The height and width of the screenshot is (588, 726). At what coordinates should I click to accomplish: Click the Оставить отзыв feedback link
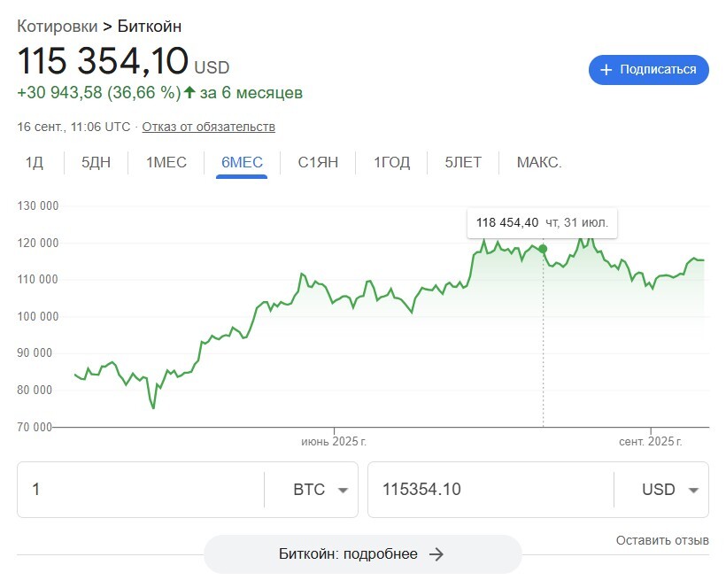pyautogui.click(x=662, y=540)
